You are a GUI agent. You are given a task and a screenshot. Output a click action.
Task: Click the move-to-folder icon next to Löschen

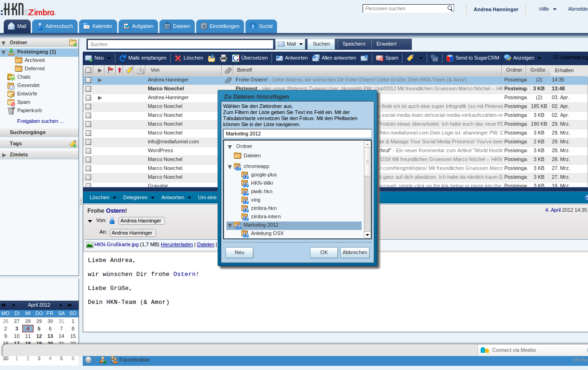tap(211, 58)
